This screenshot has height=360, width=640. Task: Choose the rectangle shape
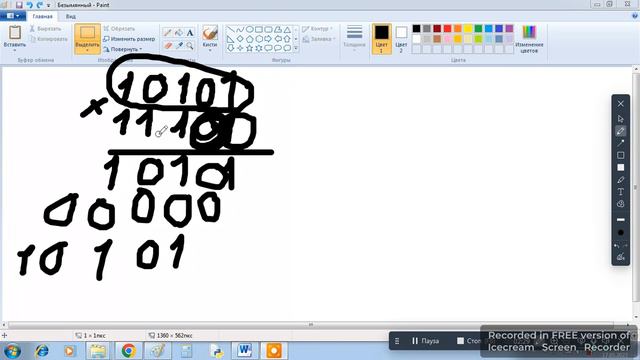coord(259,29)
